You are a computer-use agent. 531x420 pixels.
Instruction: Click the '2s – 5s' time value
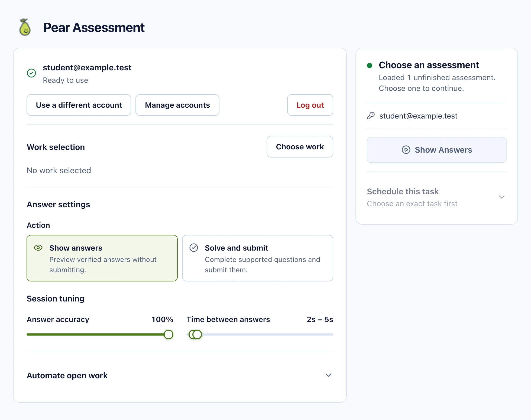[320, 320]
